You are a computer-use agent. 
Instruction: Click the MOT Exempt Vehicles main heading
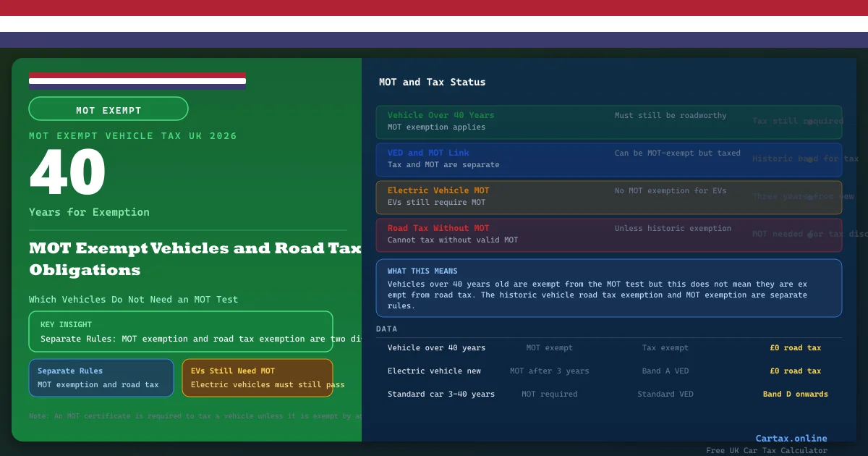(x=194, y=259)
